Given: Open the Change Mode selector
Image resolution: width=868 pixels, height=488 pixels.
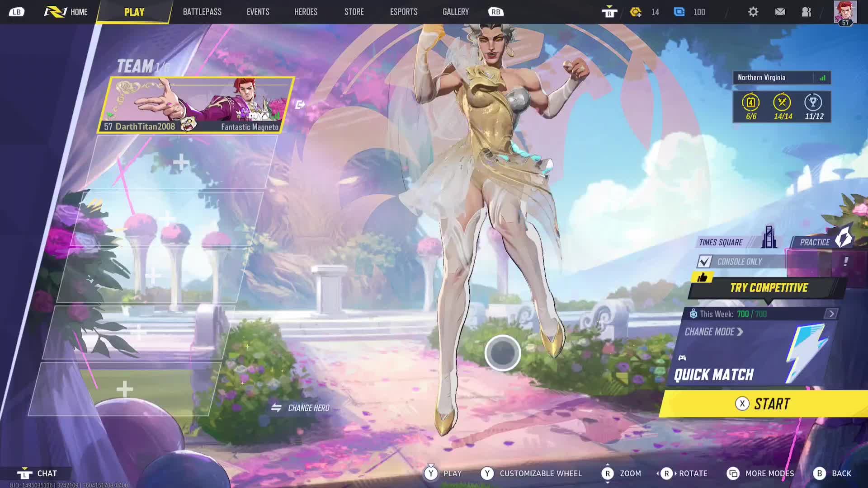Looking at the screenshot, I should click(x=714, y=332).
